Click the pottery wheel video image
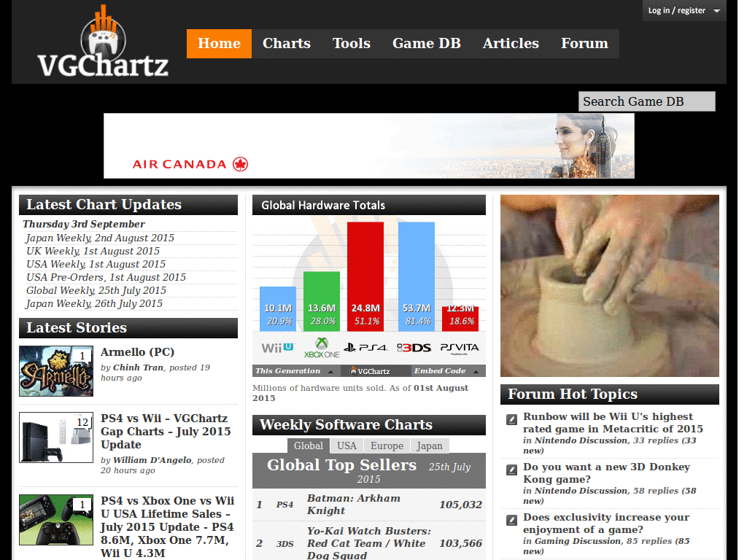The width and height of the screenshot is (747, 560). click(610, 286)
